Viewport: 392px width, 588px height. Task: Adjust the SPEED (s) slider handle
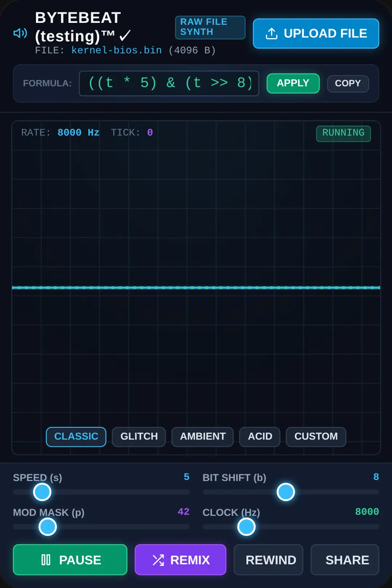tap(42, 492)
